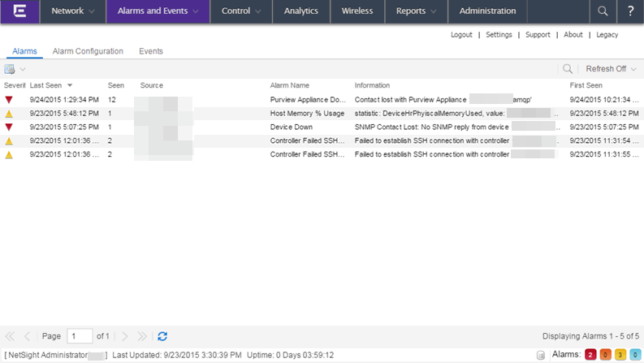Open the Refresh Off dropdown
Viewport: 644px width, 363px height.
point(612,69)
